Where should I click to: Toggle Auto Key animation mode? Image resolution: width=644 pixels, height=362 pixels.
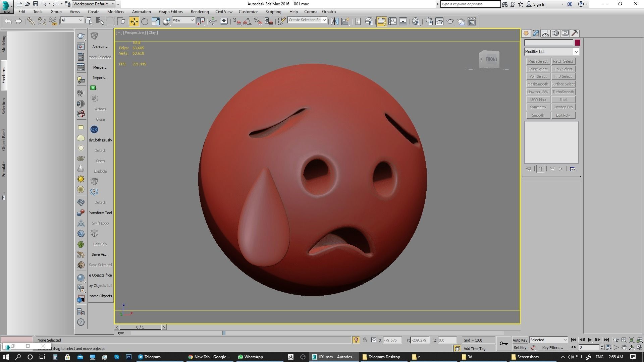(520, 340)
